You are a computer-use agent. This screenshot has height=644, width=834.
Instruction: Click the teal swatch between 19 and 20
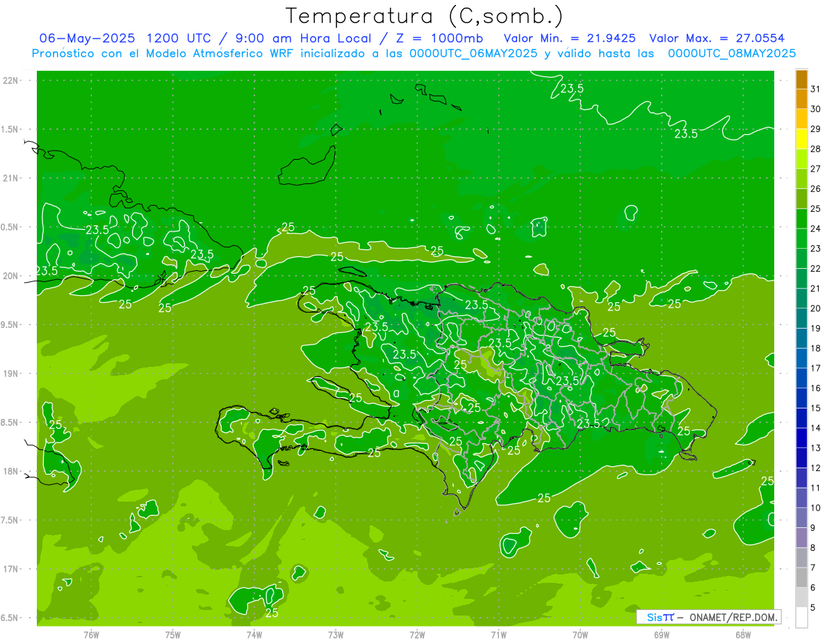tap(801, 318)
